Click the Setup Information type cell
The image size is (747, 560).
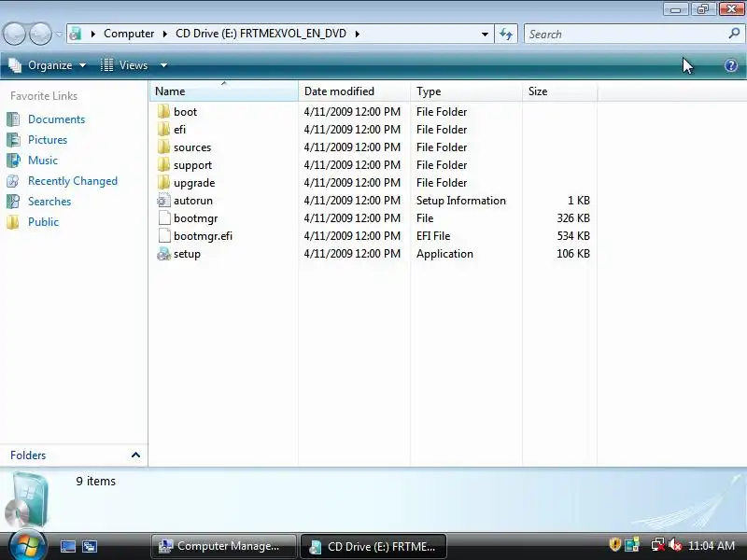460,201
